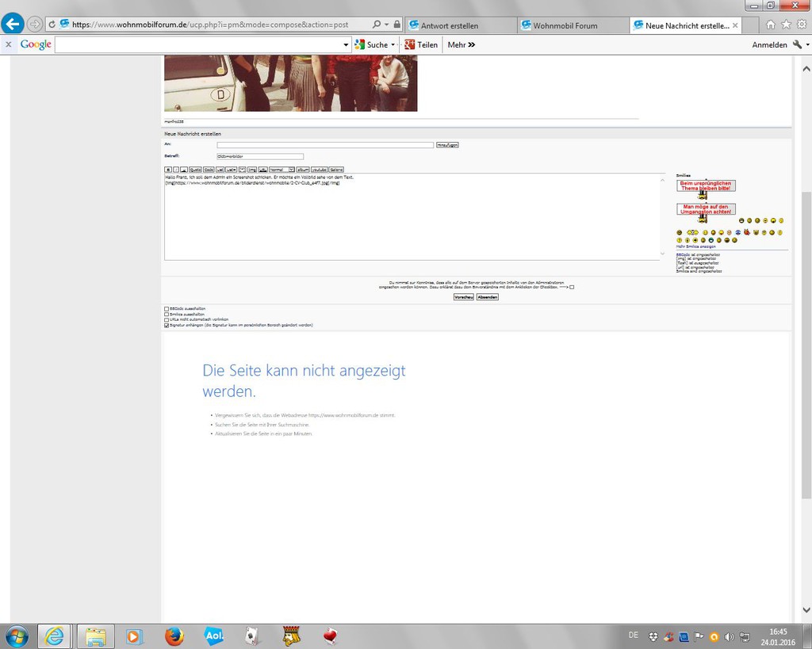Launch Windows Media Player from taskbar

click(134, 636)
